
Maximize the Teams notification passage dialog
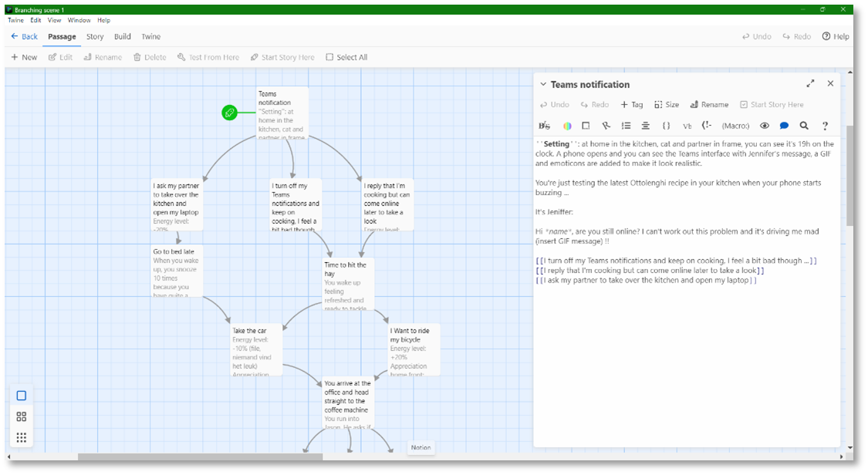pyautogui.click(x=810, y=83)
